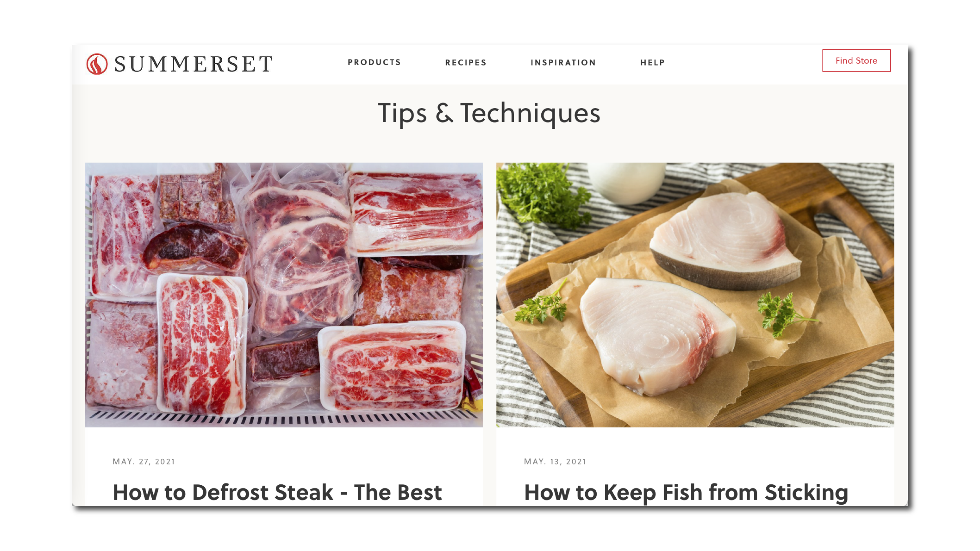Open the frozen meat packages article thumbnail

(x=284, y=295)
